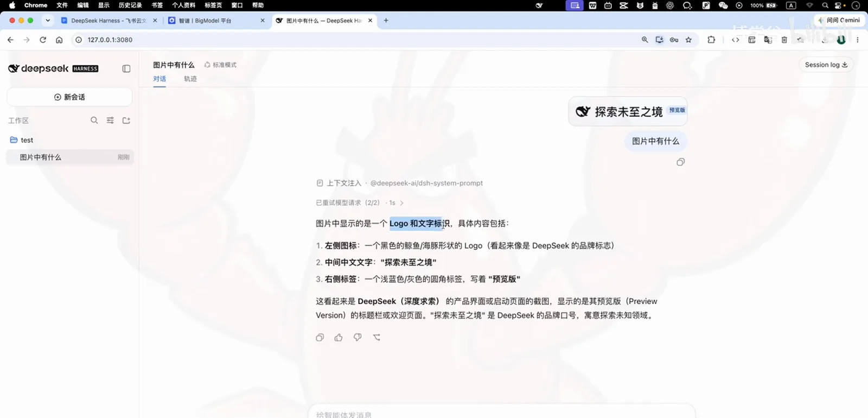The image size is (868, 418).
Task: Switch to the 轨迹 tab
Action: [x=190, y=79]
